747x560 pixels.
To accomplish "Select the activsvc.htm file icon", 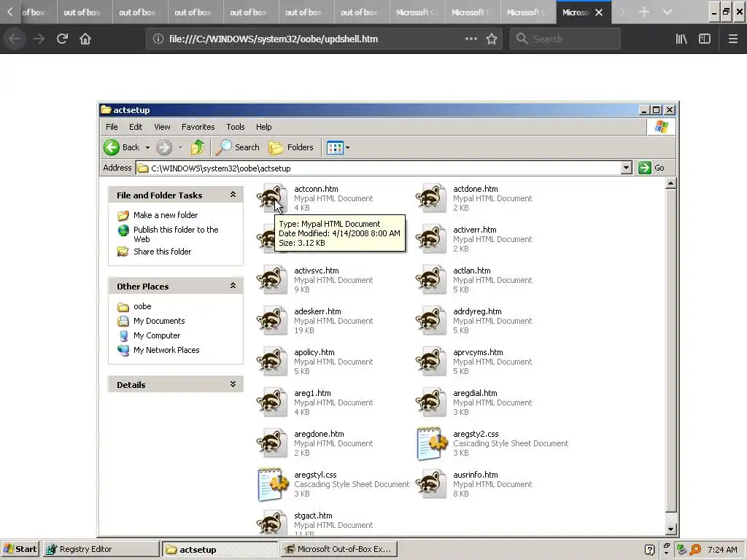I will 272,279.
